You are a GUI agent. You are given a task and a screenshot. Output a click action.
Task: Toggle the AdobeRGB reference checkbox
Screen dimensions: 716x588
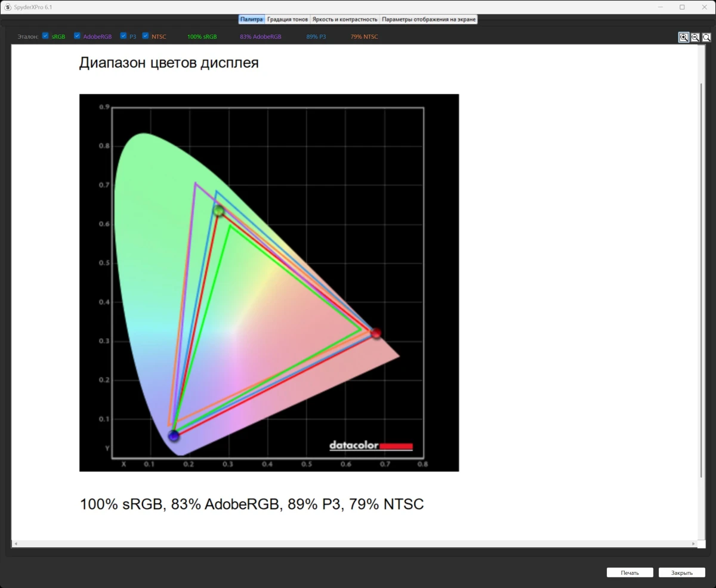click(77, 36)
